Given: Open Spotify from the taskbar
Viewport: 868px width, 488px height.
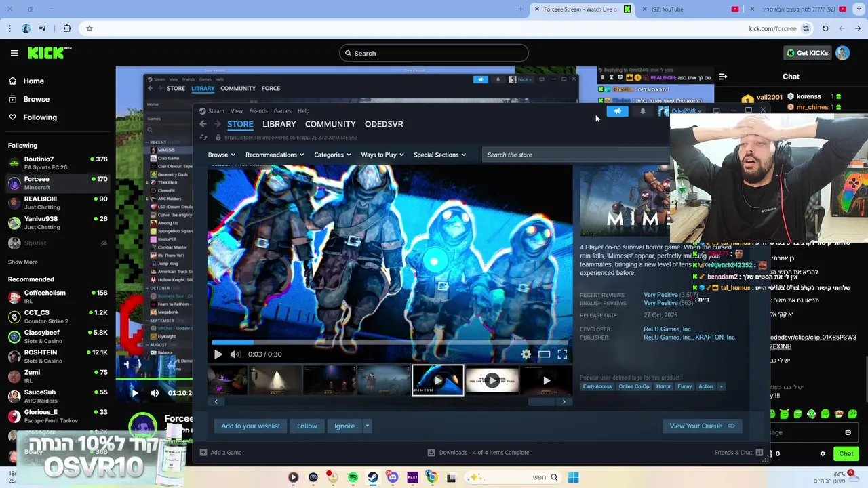Looking at the screenshot, I should (x=353, y=477).
